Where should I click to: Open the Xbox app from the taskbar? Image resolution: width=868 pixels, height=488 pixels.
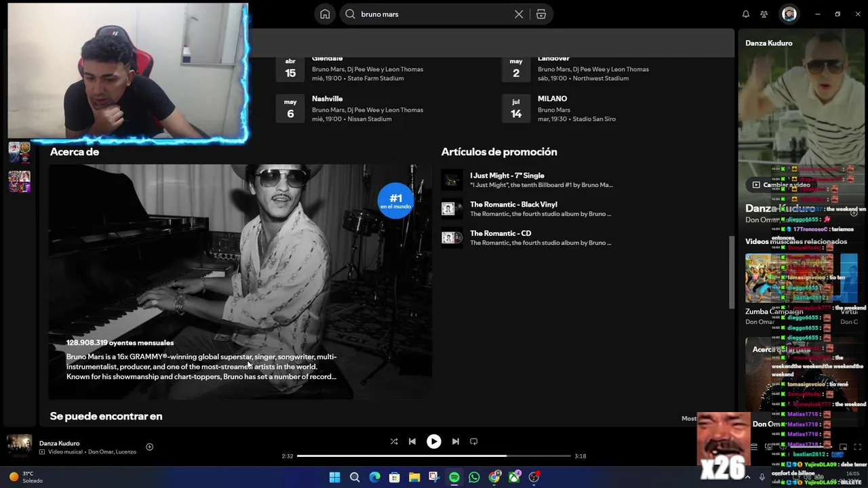(514, 477)
